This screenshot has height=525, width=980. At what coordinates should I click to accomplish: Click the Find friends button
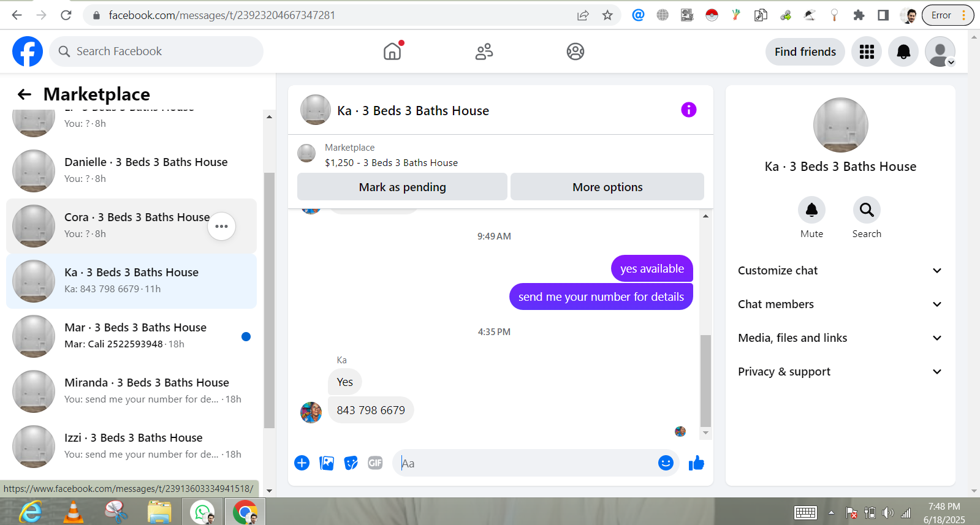click(805, 51)
